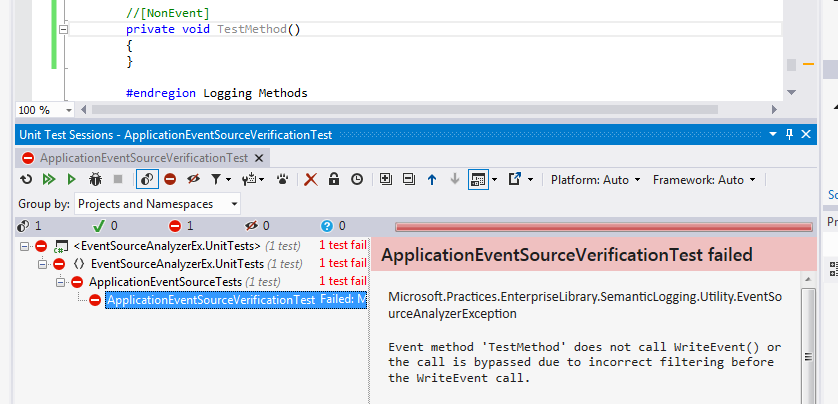Click the TestMethod name in code

(x=252, y=29)
